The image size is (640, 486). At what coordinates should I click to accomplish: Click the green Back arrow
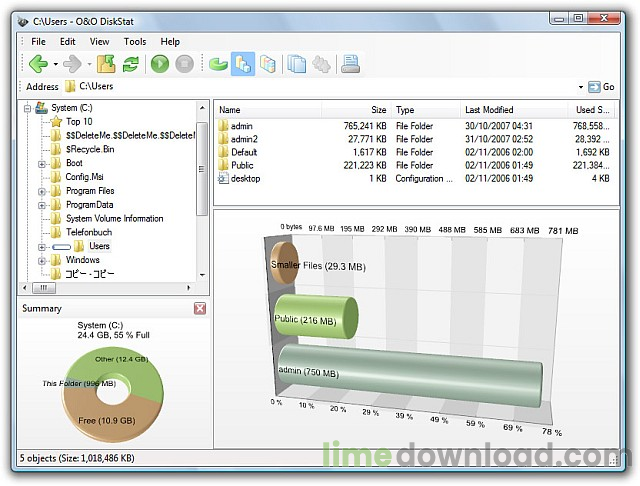click(x=37, y=64)
